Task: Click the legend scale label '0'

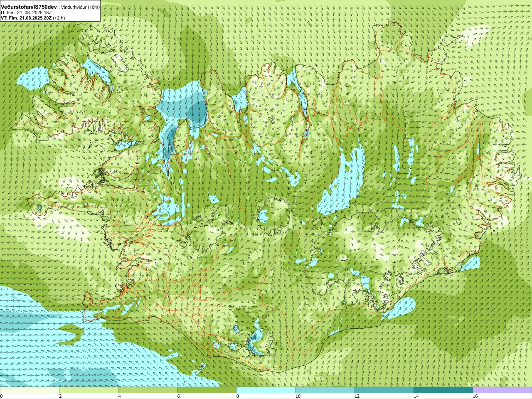Action: tap(2, 396)
